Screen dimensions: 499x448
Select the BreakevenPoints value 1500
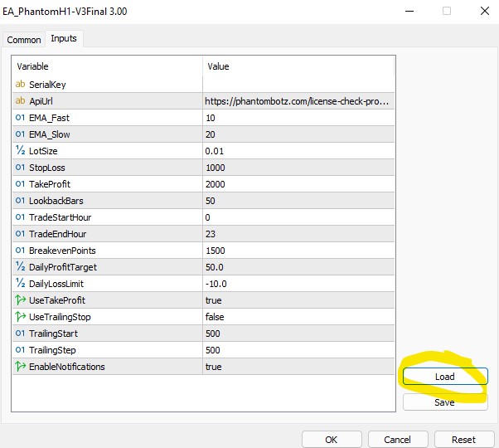pyautogui.click(x=298, y=251)
